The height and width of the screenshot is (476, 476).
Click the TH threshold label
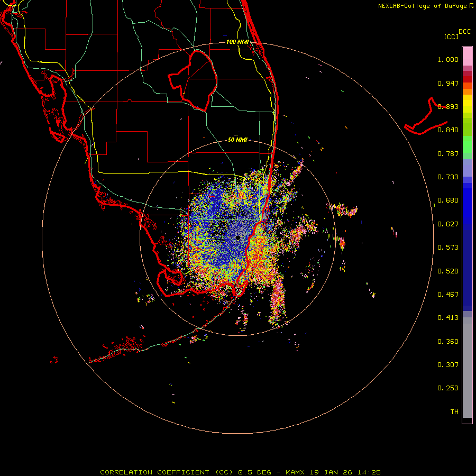pyautogui.click(x=454, y=412)
